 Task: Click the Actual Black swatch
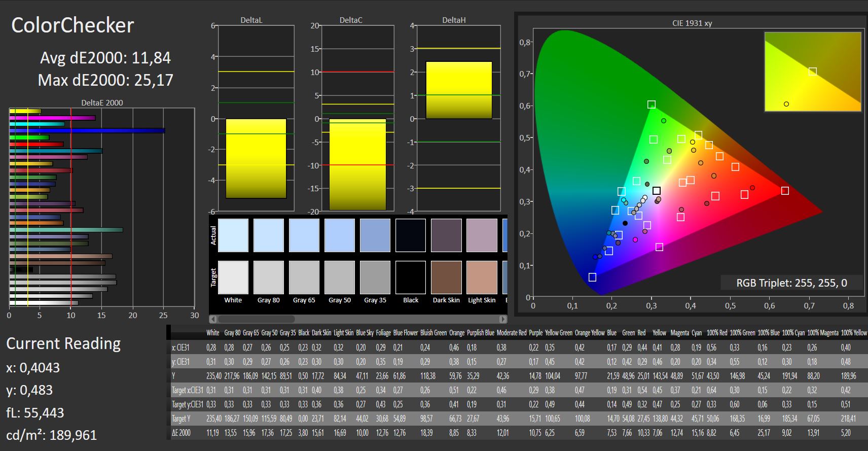(x=411, y=235)
